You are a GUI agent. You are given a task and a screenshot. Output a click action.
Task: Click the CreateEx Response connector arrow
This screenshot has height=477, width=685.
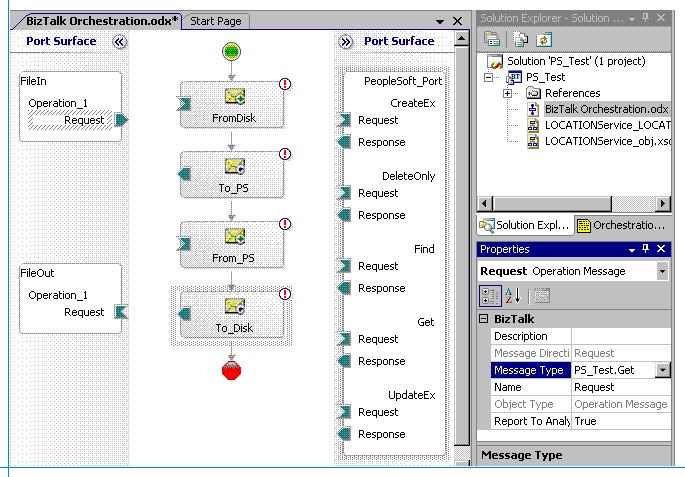click(x=345, y=142)
